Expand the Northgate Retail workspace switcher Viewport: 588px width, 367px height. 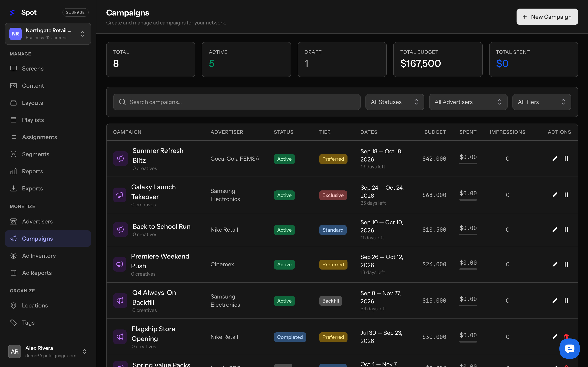click(x=48, y=34)
